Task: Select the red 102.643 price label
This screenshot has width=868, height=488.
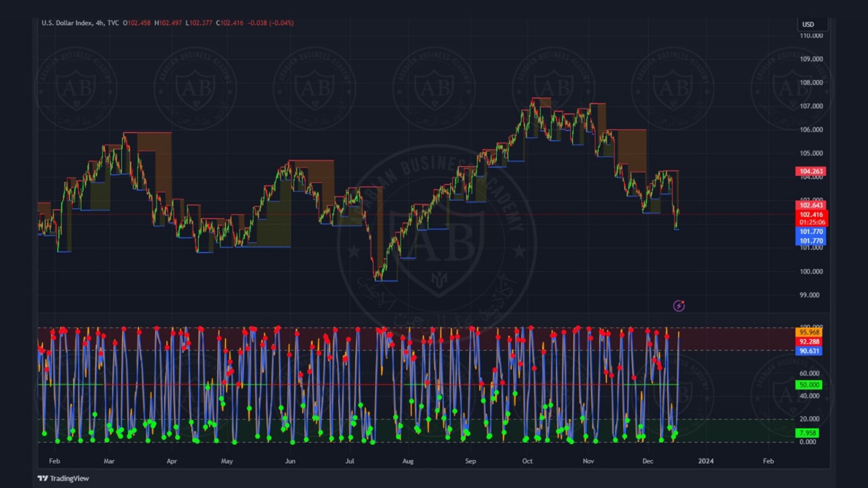Action: 811,205
